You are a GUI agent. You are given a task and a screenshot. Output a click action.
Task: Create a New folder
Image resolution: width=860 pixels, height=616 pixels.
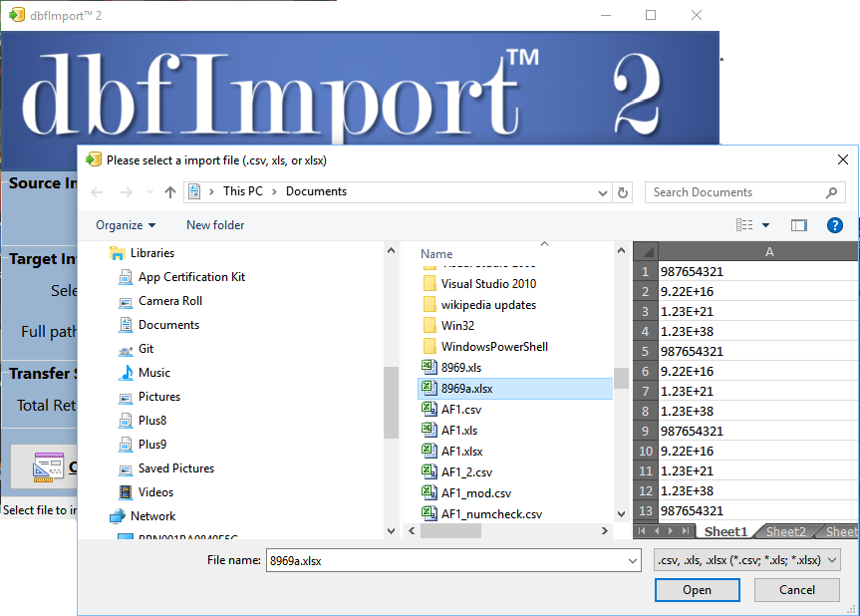(215, 225)
